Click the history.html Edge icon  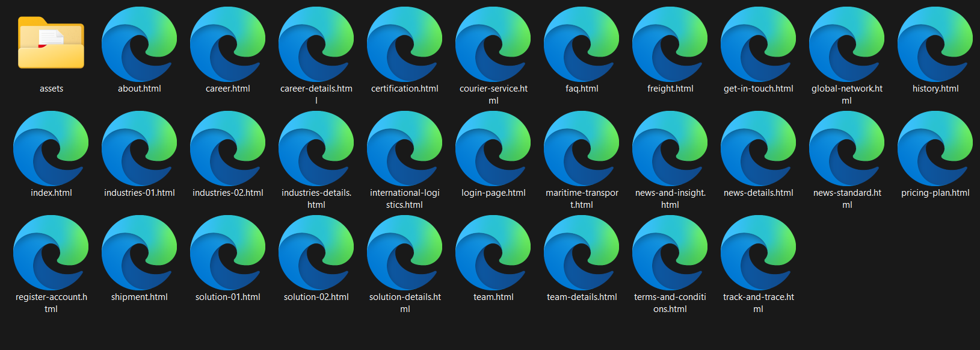click(935, 44)
